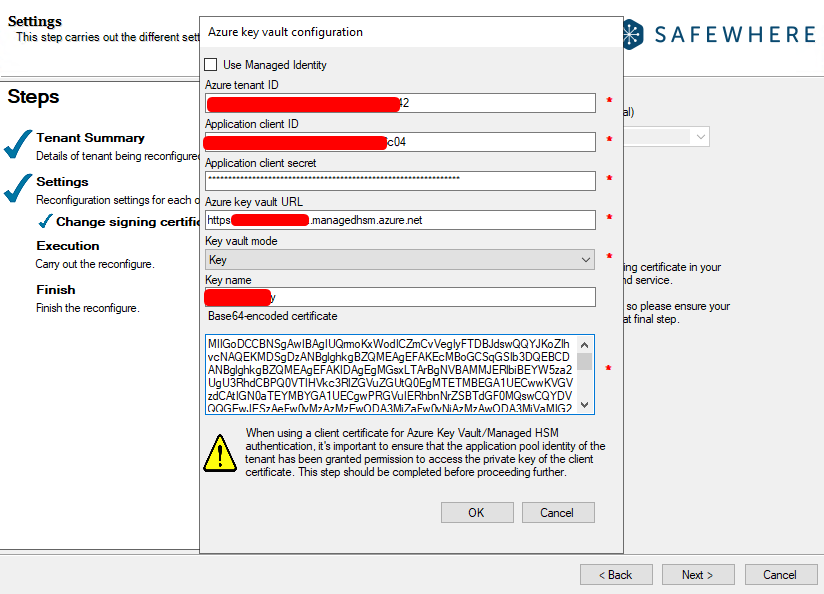Click the blue checkmark beside the Settings step
The width and height of the screenshot is (824, 594).
(18, 187)
